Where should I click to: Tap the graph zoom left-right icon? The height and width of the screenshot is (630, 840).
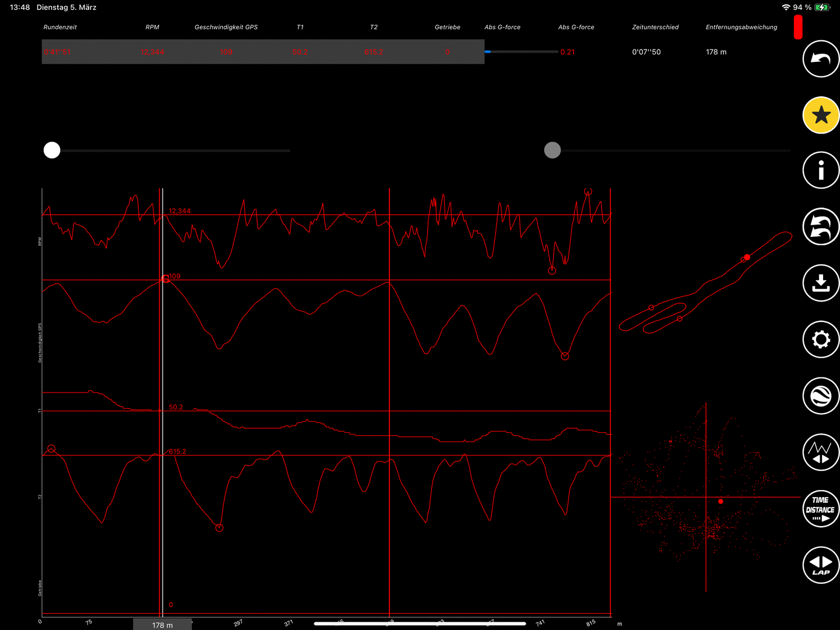pyautogui.click(x=821, y=452)
